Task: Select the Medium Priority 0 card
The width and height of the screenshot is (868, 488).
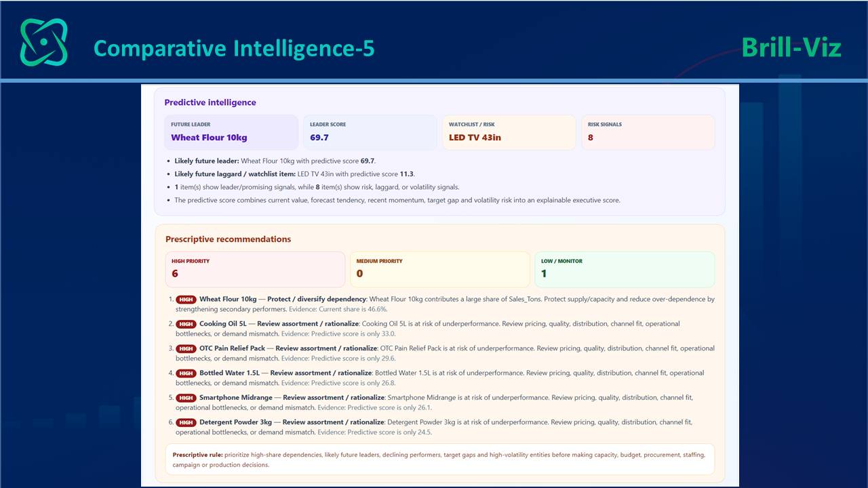Action: pyautogui.click(x=439, y=269)
